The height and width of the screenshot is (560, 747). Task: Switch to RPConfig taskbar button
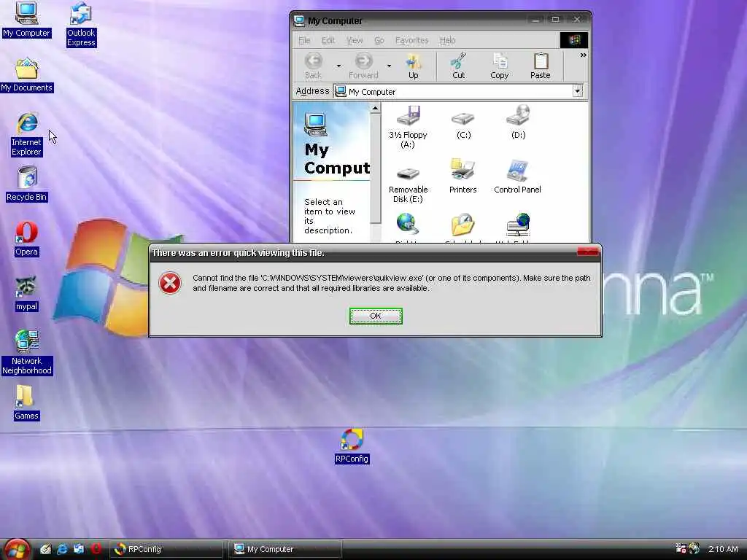[x=166, y=549]
